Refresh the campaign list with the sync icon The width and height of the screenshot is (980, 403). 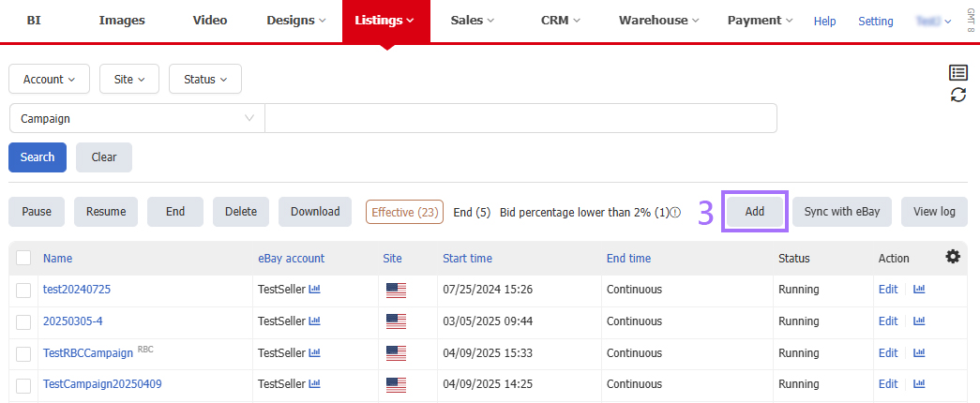(x=958, y=95)
